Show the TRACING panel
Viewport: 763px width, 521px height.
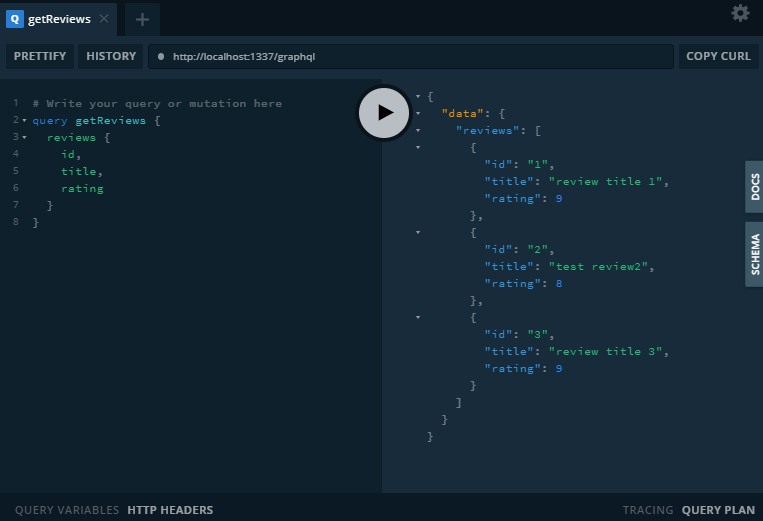pos(647,510)
